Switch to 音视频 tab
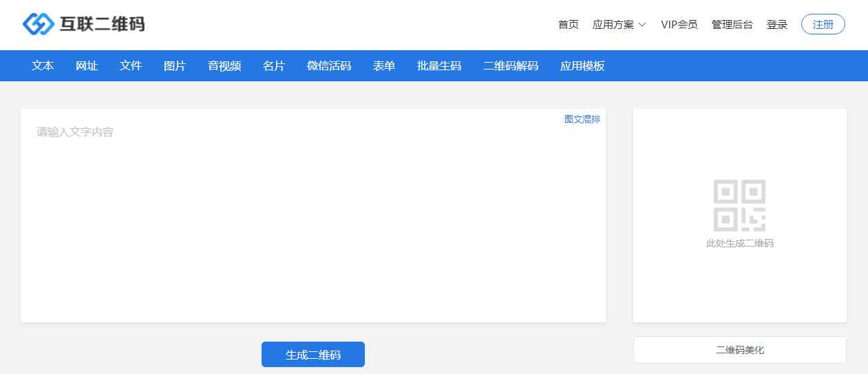Image resolution: width=868 pixels, height=374 pixels. point(224,66)
